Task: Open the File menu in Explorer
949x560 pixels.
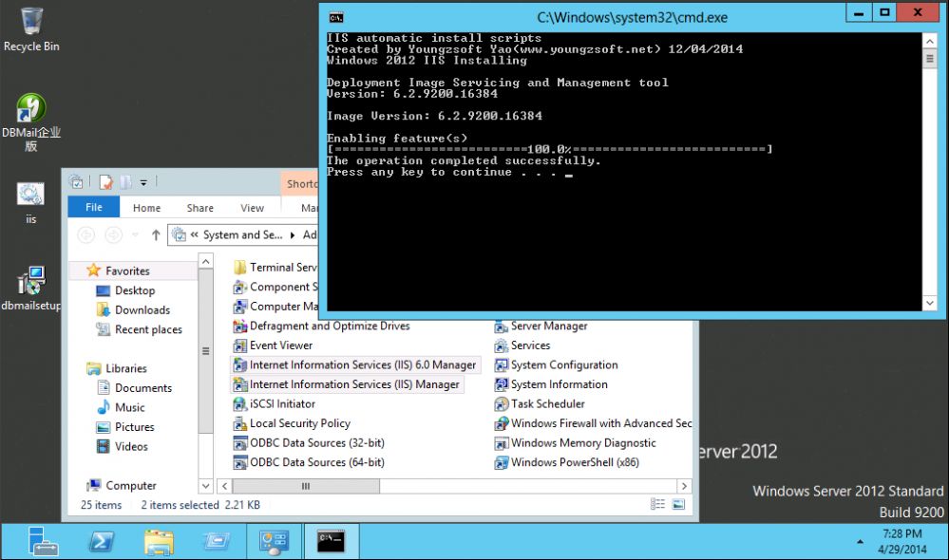Action: (94, 208)
